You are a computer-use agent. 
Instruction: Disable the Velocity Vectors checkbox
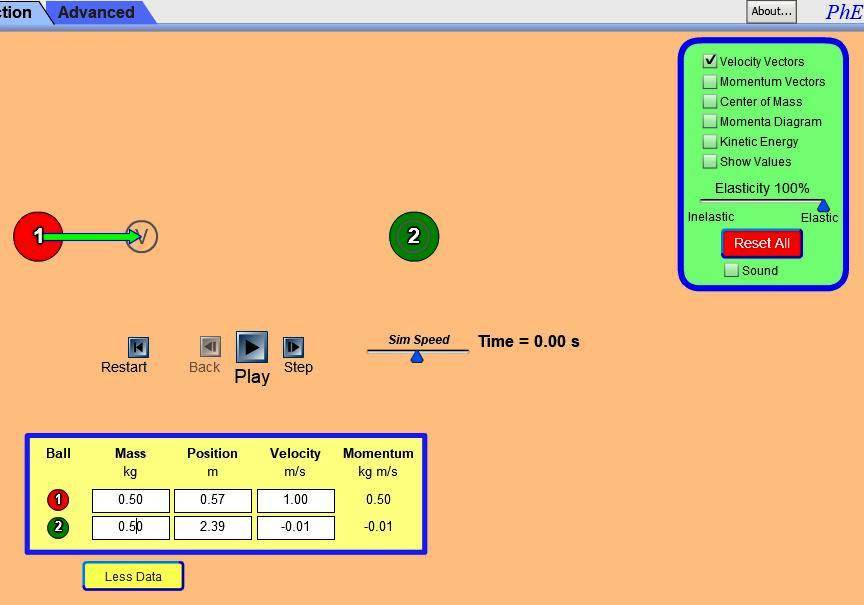pos(710,61)
